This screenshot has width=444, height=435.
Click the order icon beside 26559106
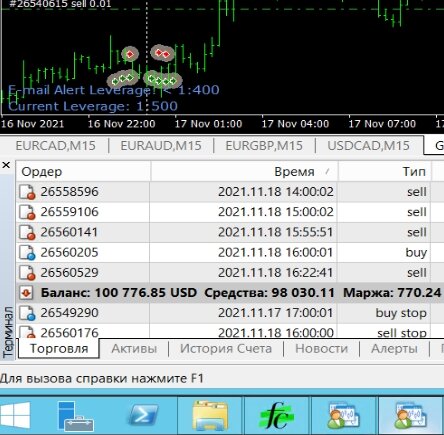point(27,212)
